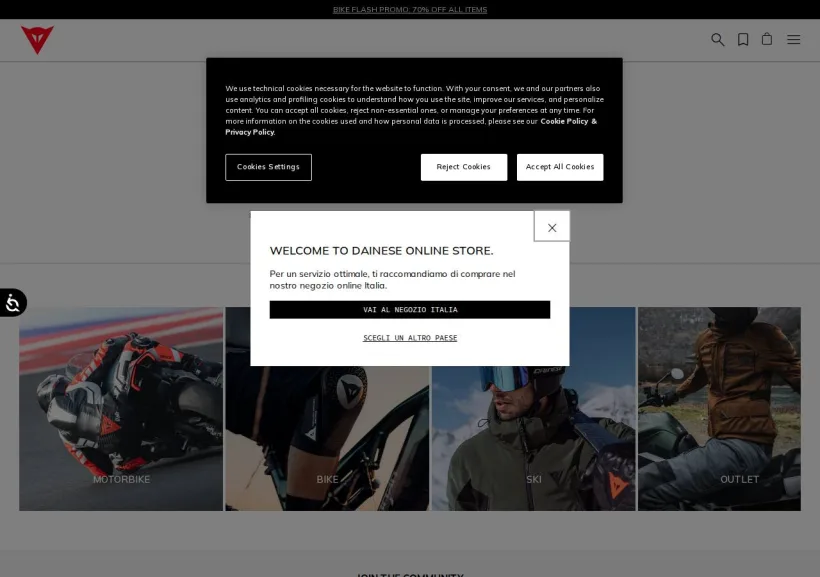Open the Cookies Settings button
This screenshot has height=577, width=820.
(268, 167)
